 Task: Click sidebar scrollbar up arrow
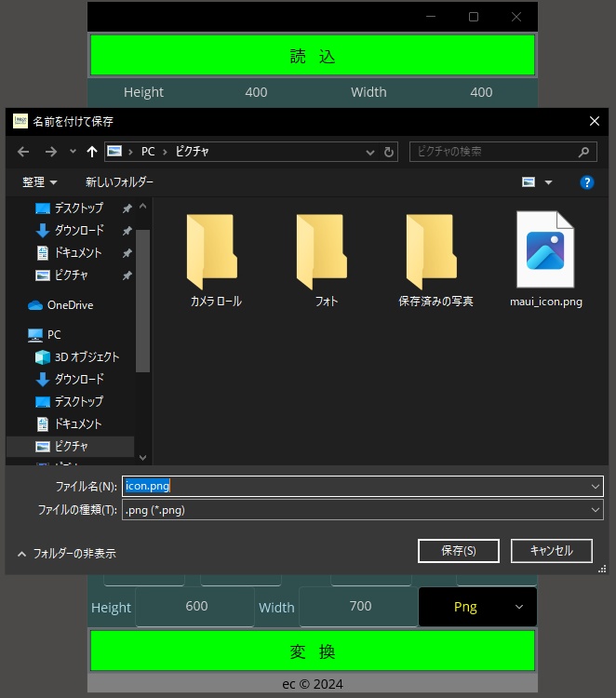click(x=143, y=206)
